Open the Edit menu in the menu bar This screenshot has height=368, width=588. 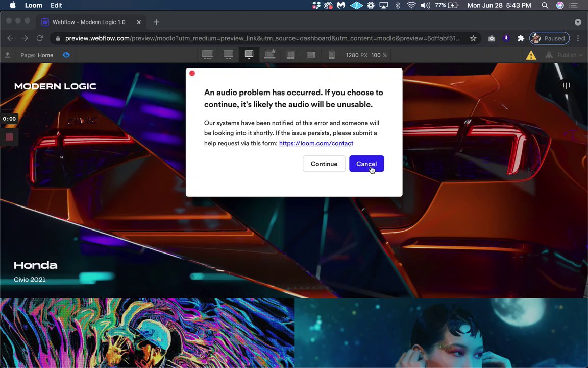click(56, 5)
